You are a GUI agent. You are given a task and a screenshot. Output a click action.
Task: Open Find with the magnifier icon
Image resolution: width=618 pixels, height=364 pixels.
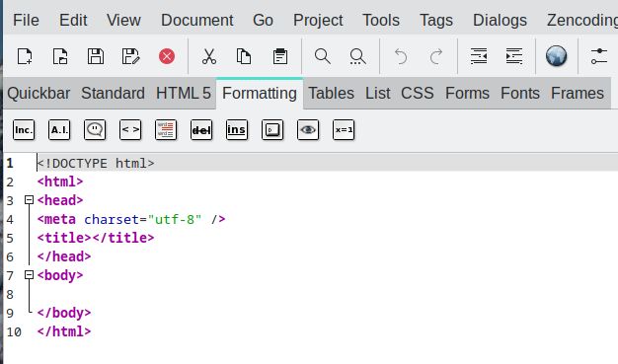(x=323, y=56)
